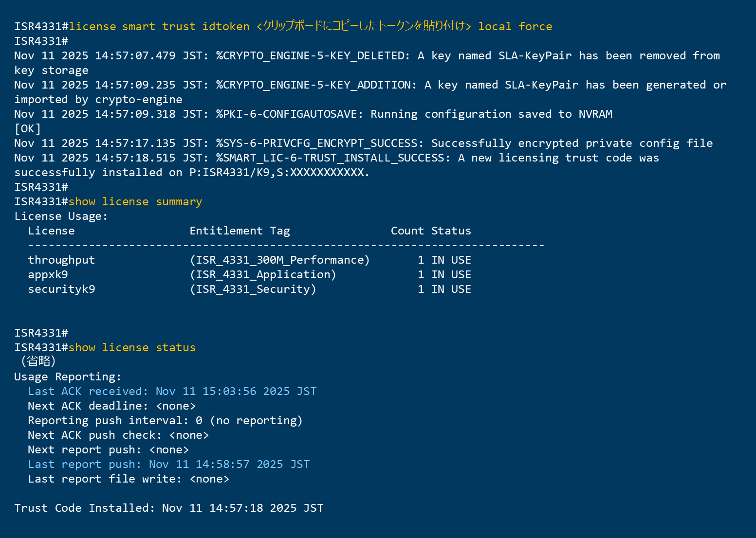The width and height of the screenshot is (756, 538).
Task: Click the 'Last report push' highlighted line
Action: (168, 465)
